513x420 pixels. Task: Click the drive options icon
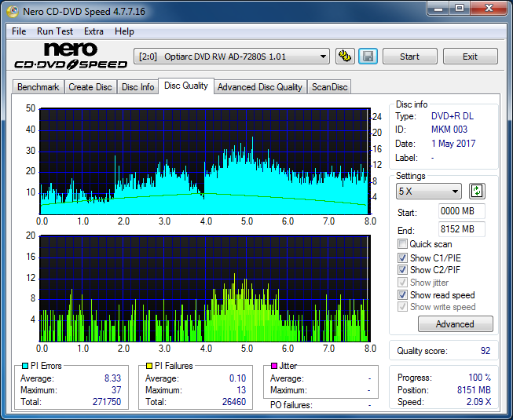[345, 57]
